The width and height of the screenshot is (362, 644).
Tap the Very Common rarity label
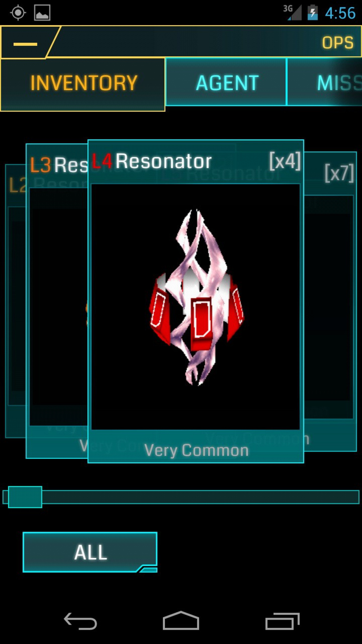pos(196,450)
